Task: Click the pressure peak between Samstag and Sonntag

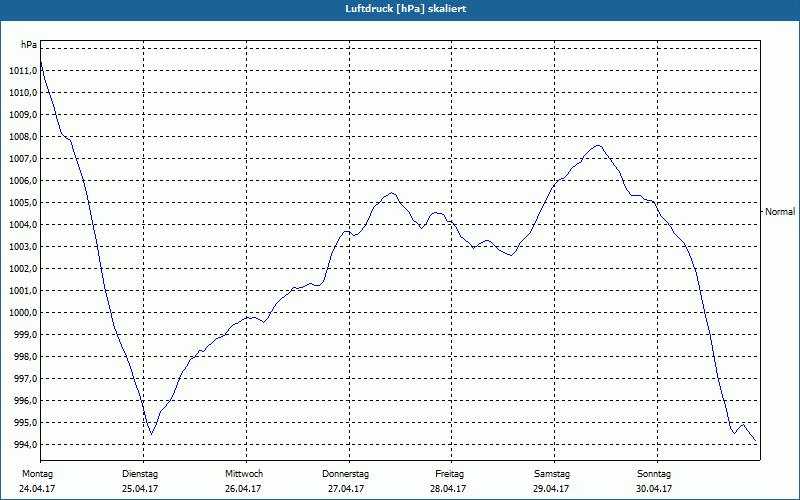Action: click(x=598, y=145)
